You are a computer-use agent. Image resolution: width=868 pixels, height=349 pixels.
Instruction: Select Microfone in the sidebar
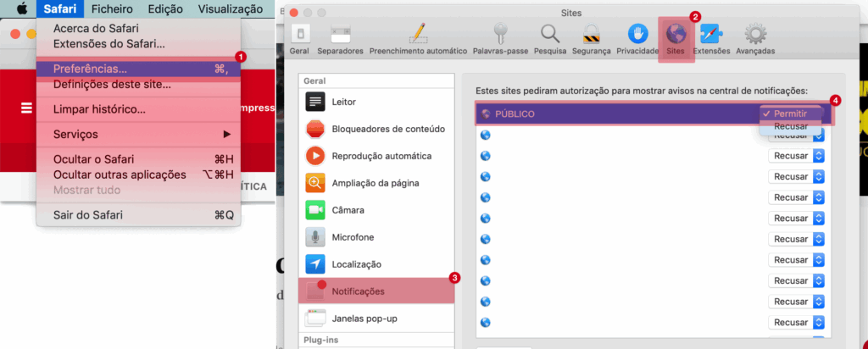[x=376, y=237]
